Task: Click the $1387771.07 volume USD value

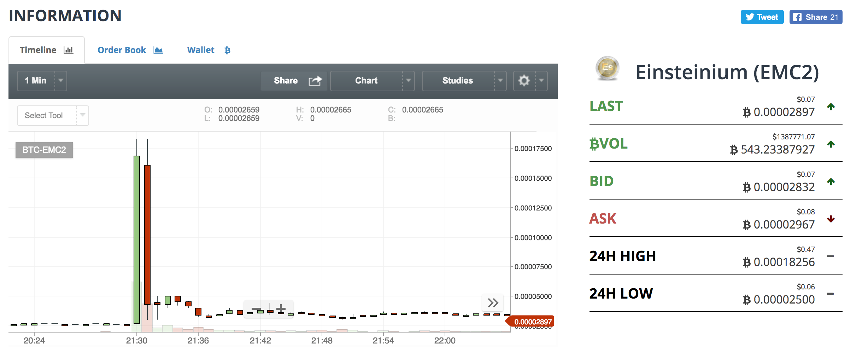Action: tap(793, 137)
